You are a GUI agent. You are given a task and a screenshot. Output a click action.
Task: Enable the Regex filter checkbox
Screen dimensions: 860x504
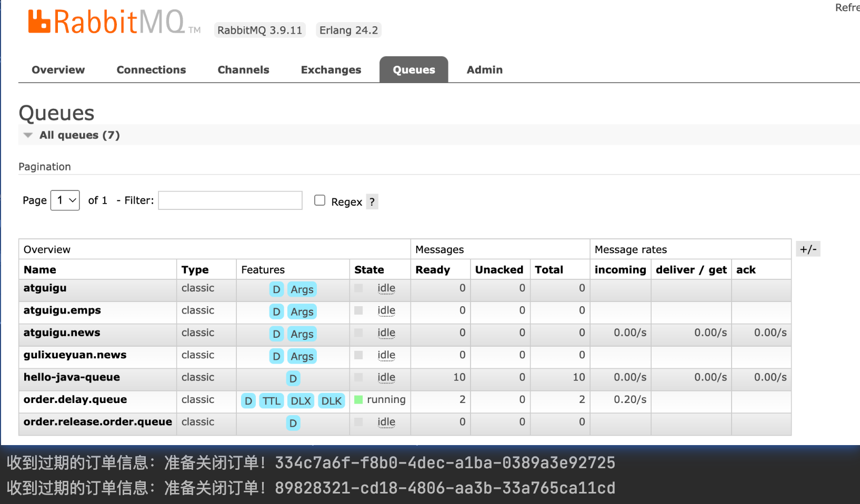pyautogui.click(x=319, y=200)
